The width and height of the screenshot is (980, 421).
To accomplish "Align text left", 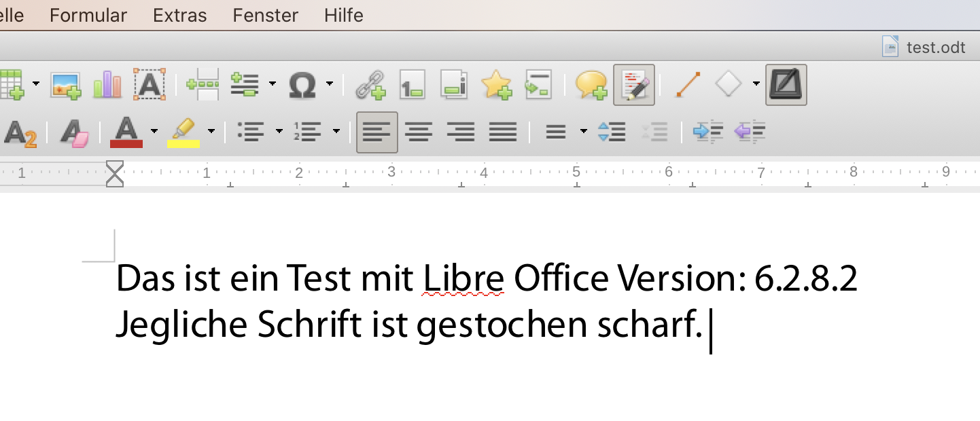I will pos(377,132).
